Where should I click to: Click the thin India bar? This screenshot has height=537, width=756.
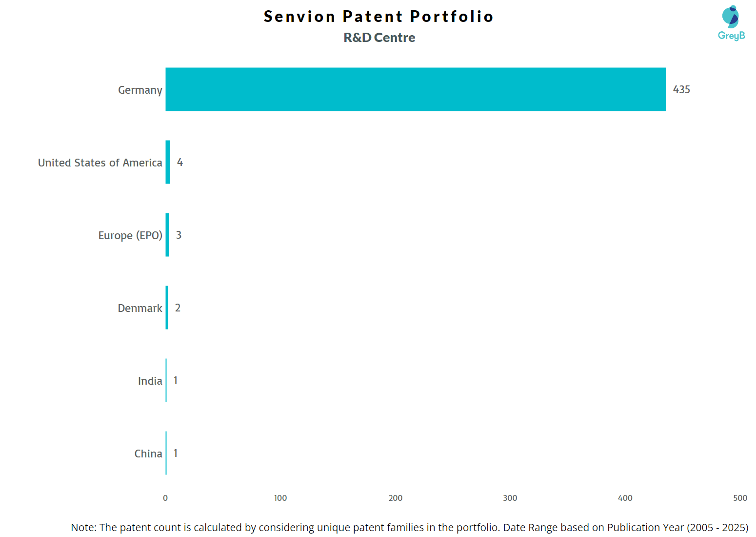[166, 380]
